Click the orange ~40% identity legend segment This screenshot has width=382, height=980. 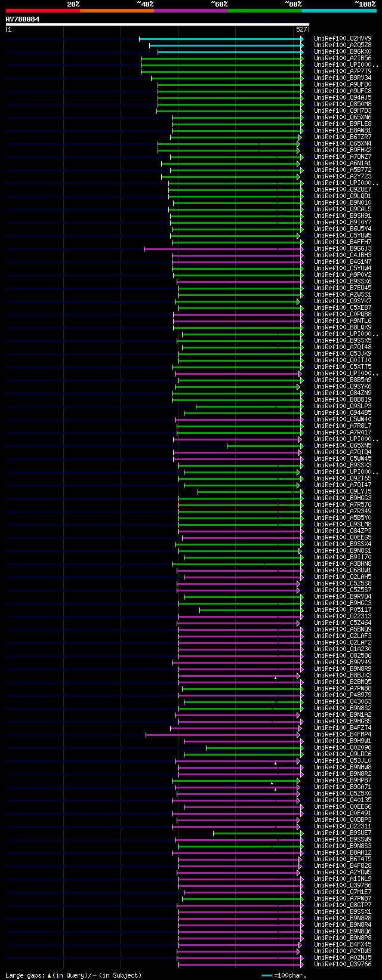tap(117, 10)
